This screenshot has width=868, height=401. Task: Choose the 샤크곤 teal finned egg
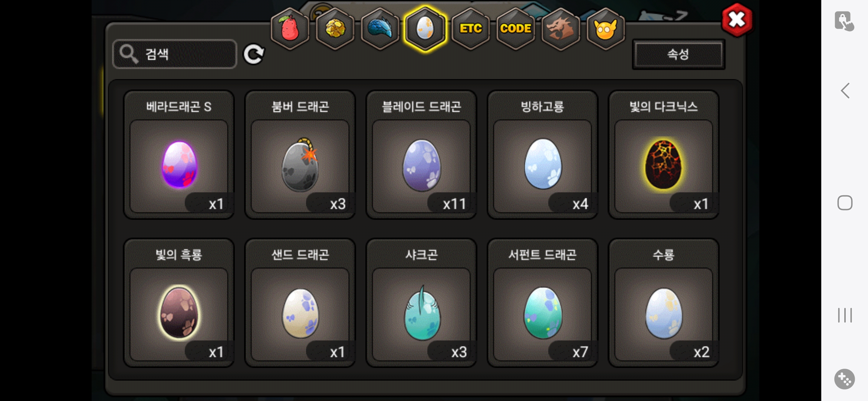click(421, 303)
